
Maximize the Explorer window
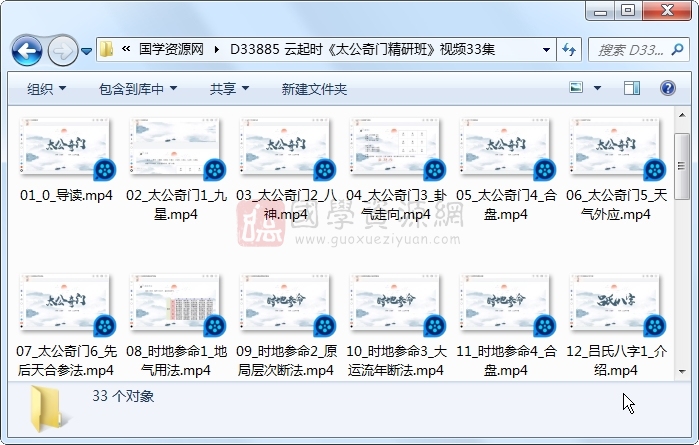[x=628, y=11]
